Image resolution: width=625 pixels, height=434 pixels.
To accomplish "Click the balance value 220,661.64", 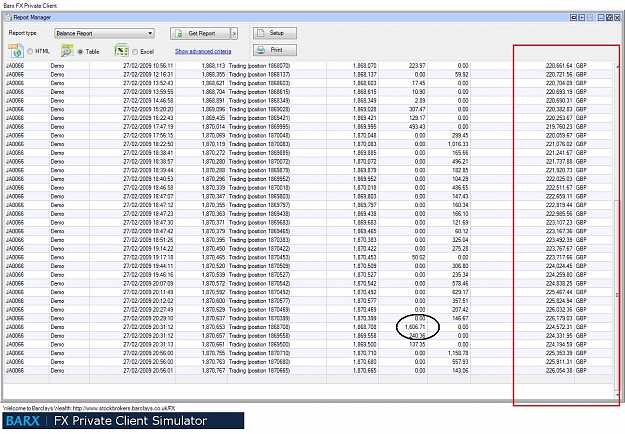I will point(559,66).
